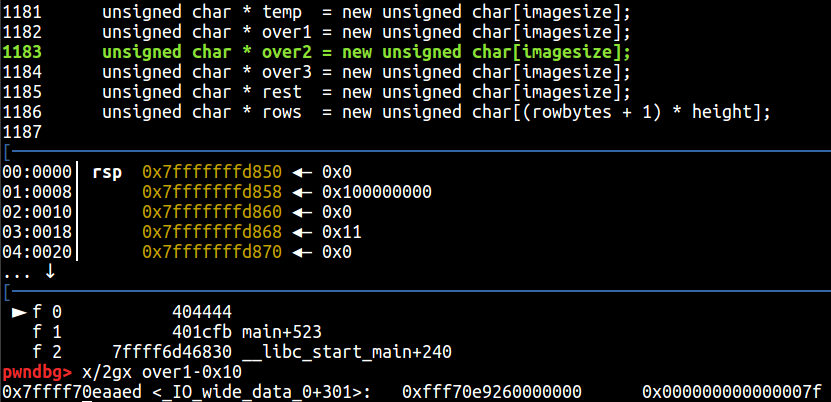Click stack address 0x7fffffffd860

pyautogui.click(x=212, y=212)
